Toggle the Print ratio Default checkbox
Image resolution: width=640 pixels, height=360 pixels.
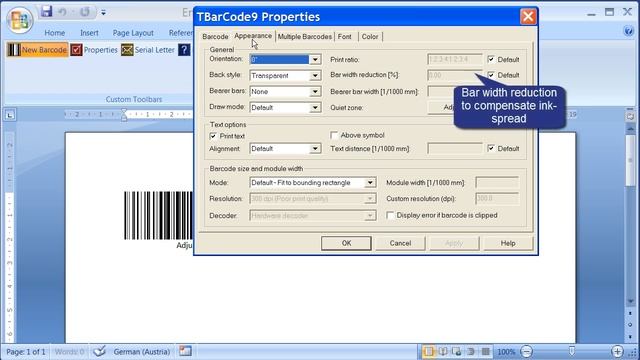click(491, 59)
